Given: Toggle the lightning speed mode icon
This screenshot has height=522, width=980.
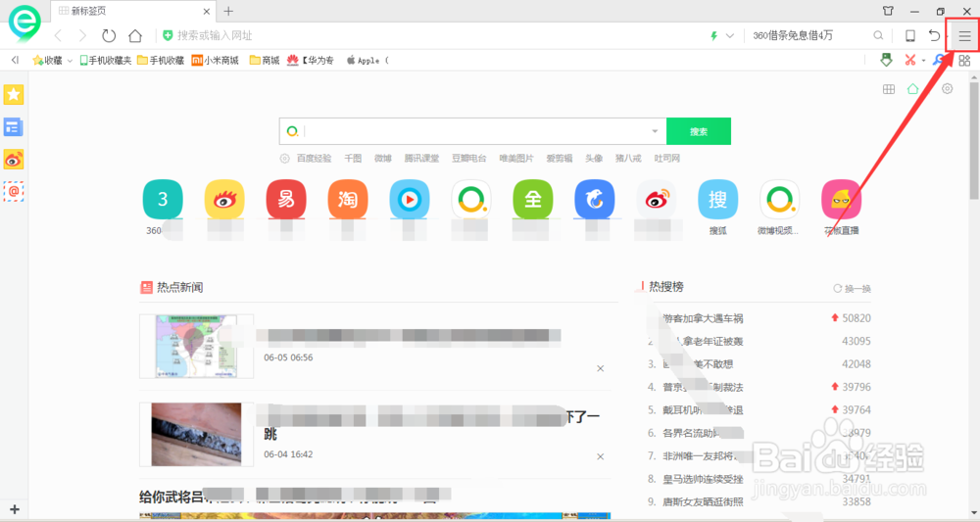Looking at the screenshot, I should click(x=713, y=35).
